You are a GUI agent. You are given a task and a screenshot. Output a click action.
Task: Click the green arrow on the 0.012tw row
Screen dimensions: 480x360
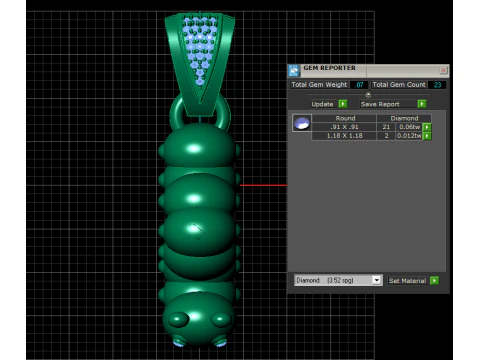[x=427, y=136]
